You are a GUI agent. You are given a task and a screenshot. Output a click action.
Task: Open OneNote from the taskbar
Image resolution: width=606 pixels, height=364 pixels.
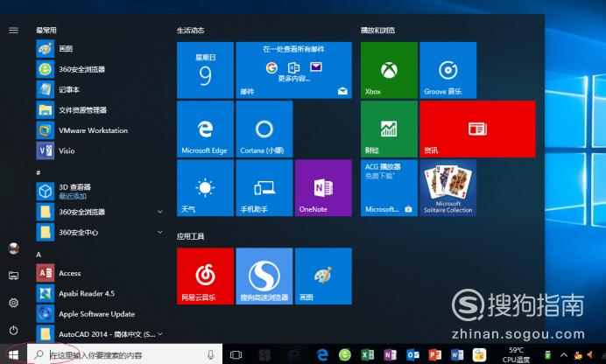point(390,354)
